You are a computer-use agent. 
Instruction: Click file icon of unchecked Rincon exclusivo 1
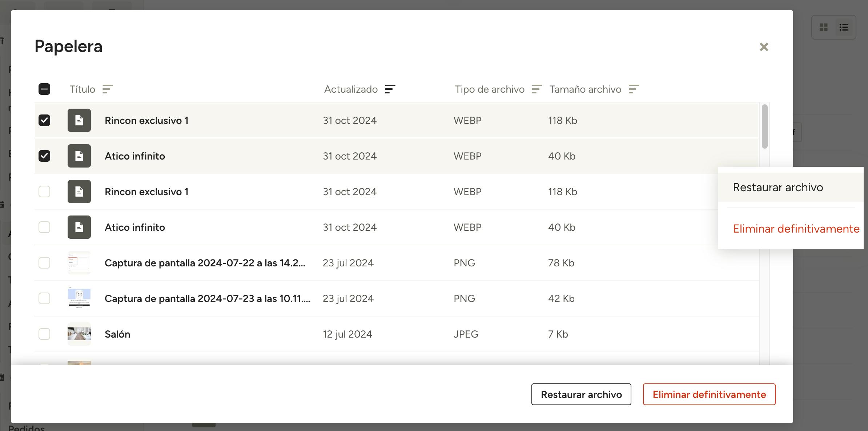click(79, 192)
